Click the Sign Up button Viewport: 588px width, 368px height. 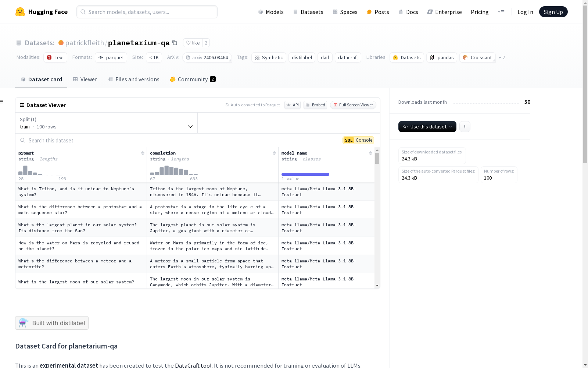(553, 12)
